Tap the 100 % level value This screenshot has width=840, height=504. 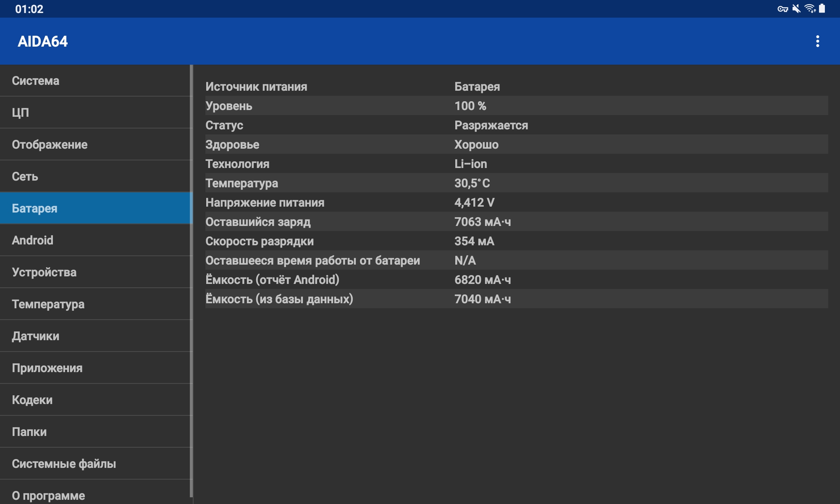tap(470, 106)
